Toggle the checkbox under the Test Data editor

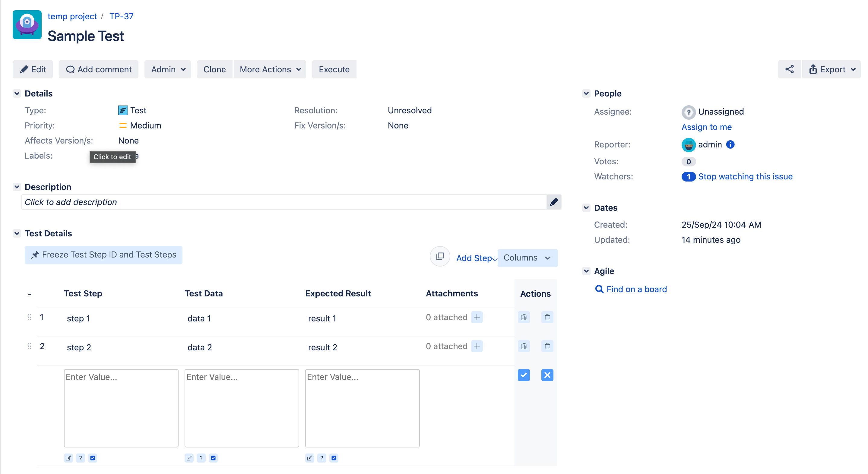[213, 458]
